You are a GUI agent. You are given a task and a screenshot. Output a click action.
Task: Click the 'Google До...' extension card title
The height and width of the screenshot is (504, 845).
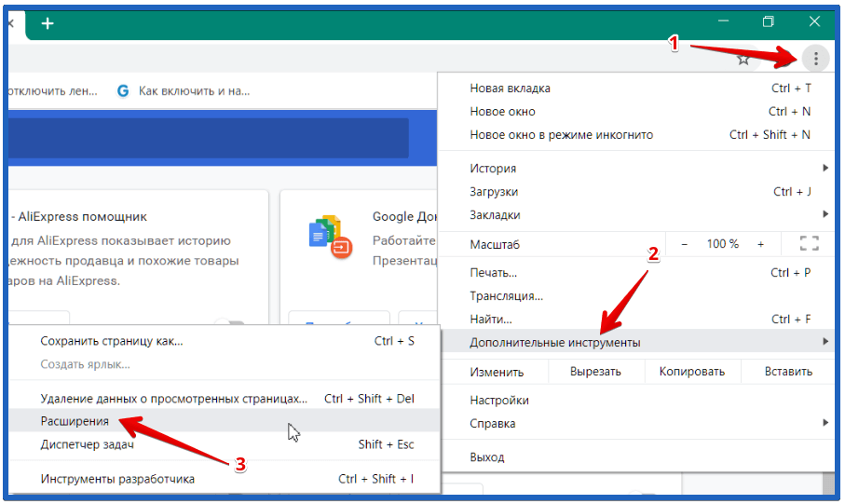[x=404, y=217]
